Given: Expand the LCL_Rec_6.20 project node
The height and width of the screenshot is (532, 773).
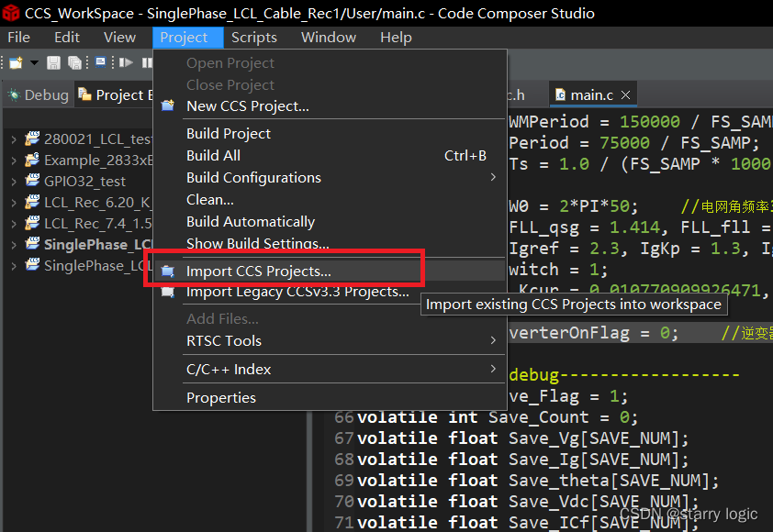Looking at the screenshot, I should click(x=14, y=203).
